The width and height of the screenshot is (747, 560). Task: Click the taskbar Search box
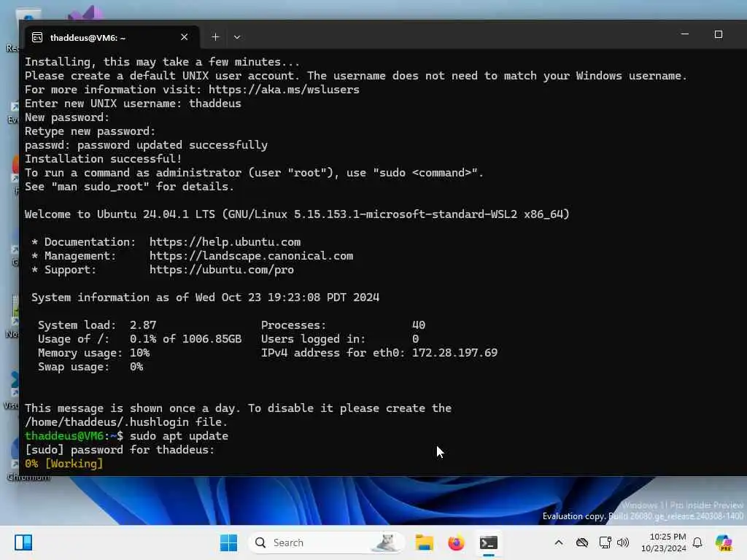pyautogui.click(x=326, y=542)
